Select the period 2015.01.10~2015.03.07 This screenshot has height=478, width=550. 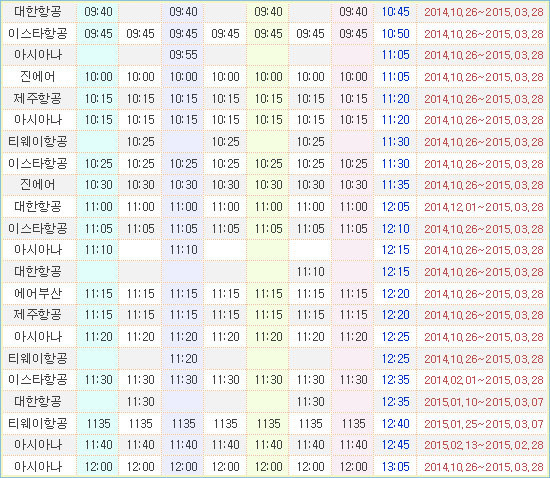coord(484,402)
